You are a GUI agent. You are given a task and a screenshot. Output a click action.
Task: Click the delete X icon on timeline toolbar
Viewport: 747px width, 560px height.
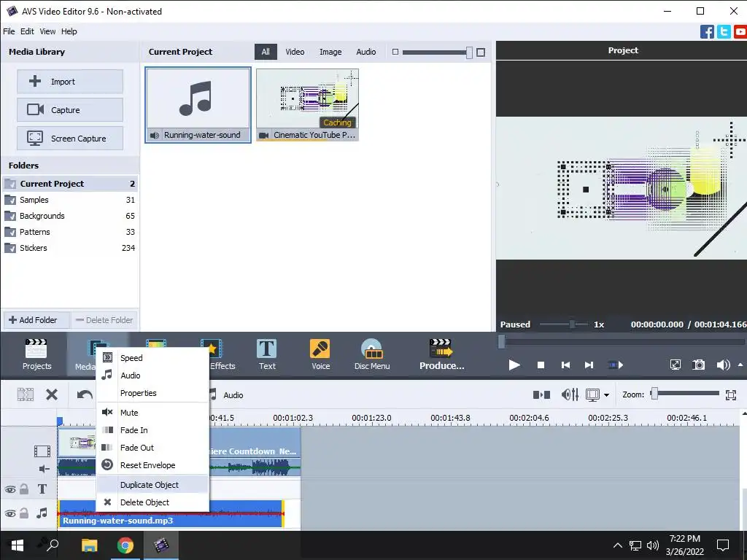coord(52,394)
